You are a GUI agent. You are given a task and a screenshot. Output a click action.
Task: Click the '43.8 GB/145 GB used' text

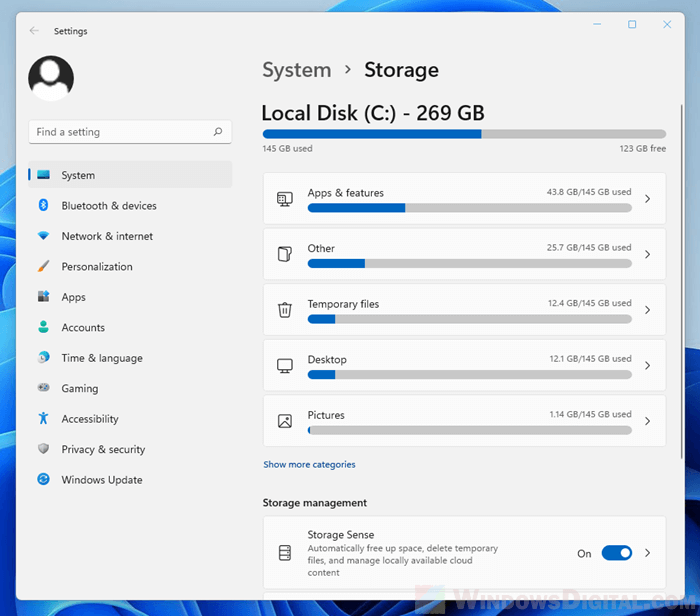tap(589, 192)
